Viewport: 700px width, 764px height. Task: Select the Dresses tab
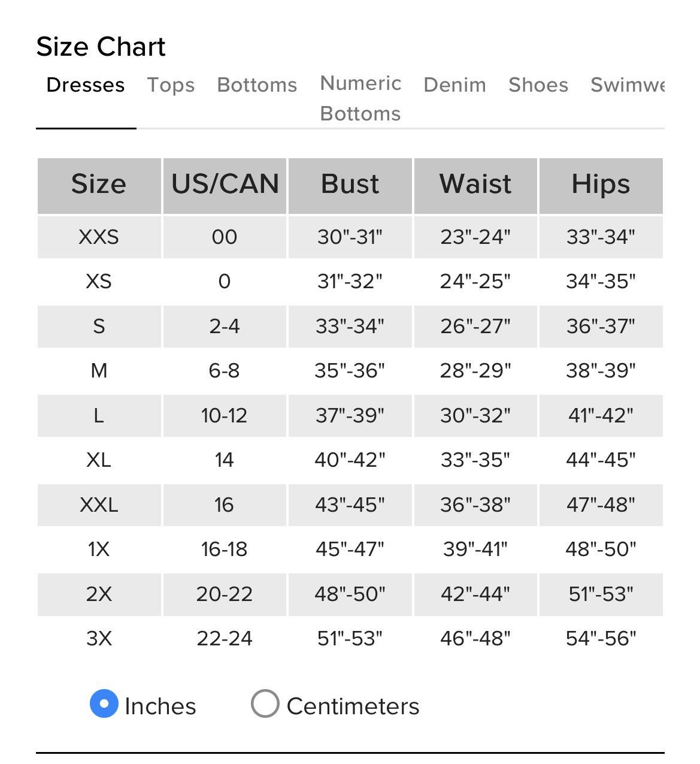click(86, 85)
